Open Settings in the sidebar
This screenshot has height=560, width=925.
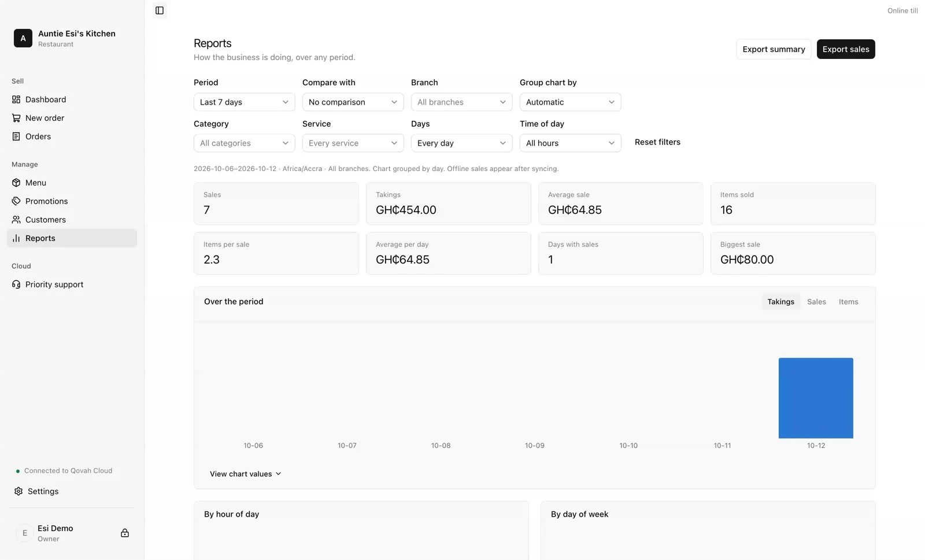72,491
